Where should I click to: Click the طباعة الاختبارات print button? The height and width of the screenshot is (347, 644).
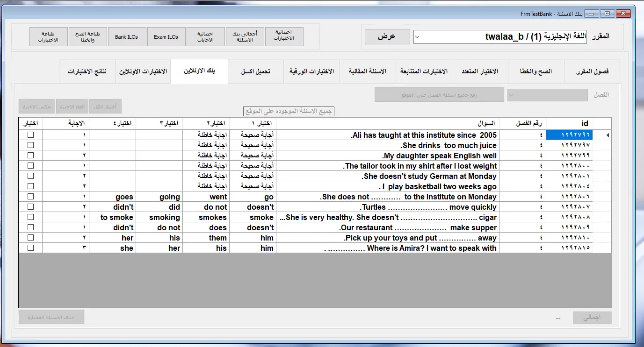click(x=48, y=37)
